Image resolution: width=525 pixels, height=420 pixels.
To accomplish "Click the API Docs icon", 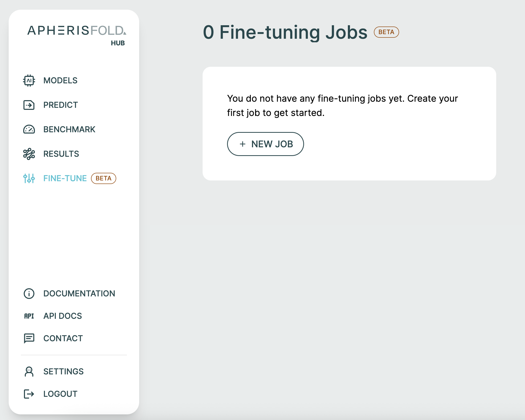I will coord(29,316).
